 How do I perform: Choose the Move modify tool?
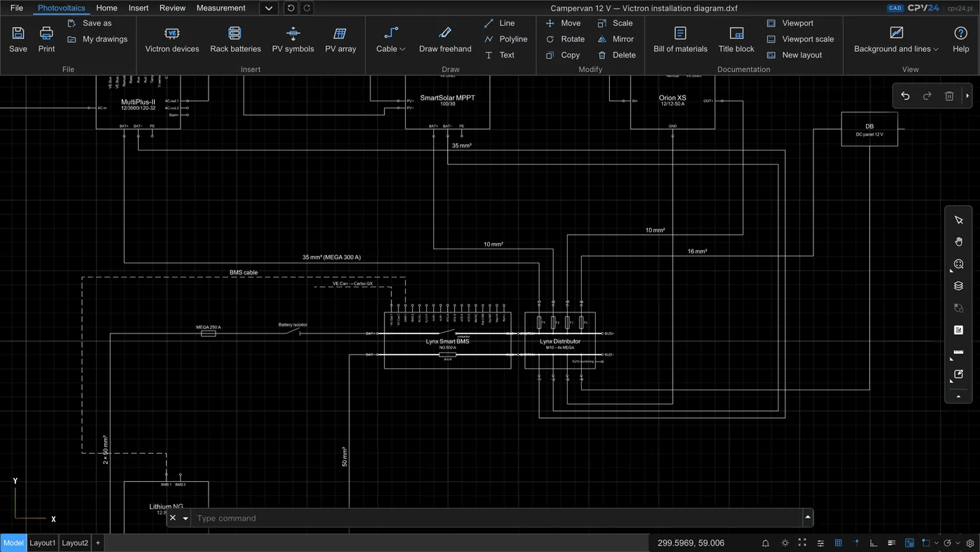[563, 23]
